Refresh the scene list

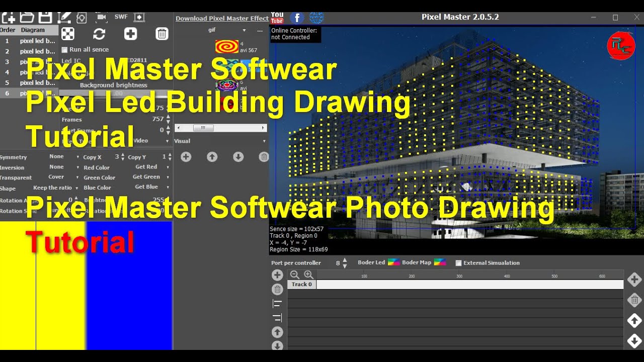[x=99, y=34]
